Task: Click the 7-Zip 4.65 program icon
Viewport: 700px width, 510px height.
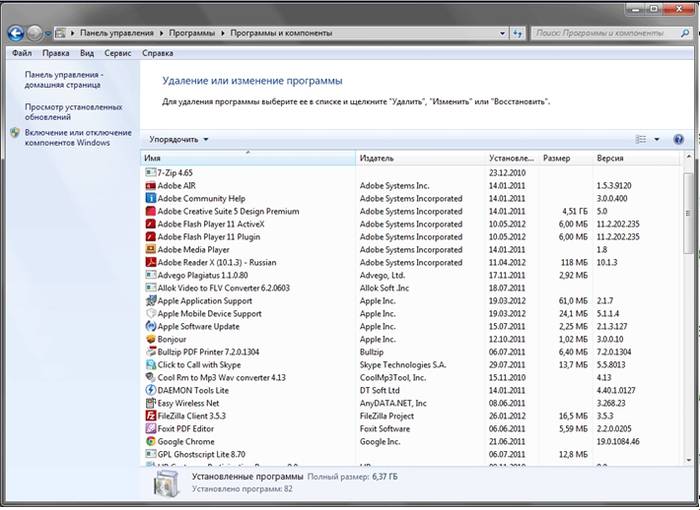Action: coord(150,173)
